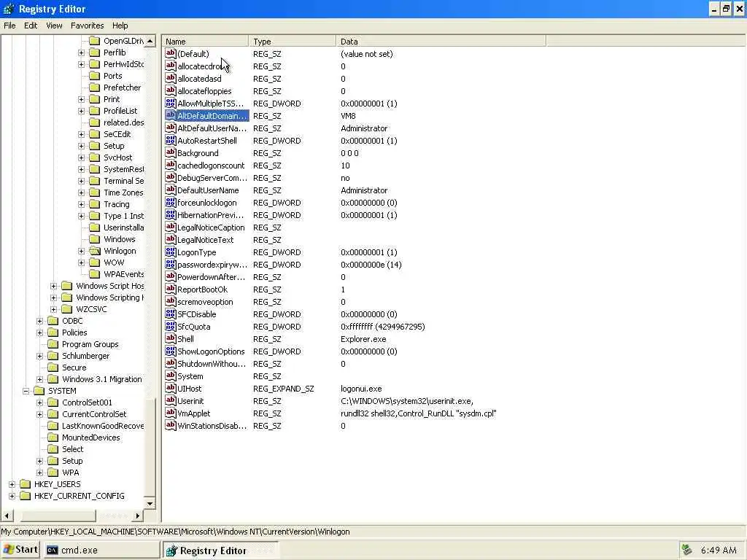The height and width of the screenshot is (560, 747).
Task: Sort values by the Type column header
Action: [x=292, y=42]
